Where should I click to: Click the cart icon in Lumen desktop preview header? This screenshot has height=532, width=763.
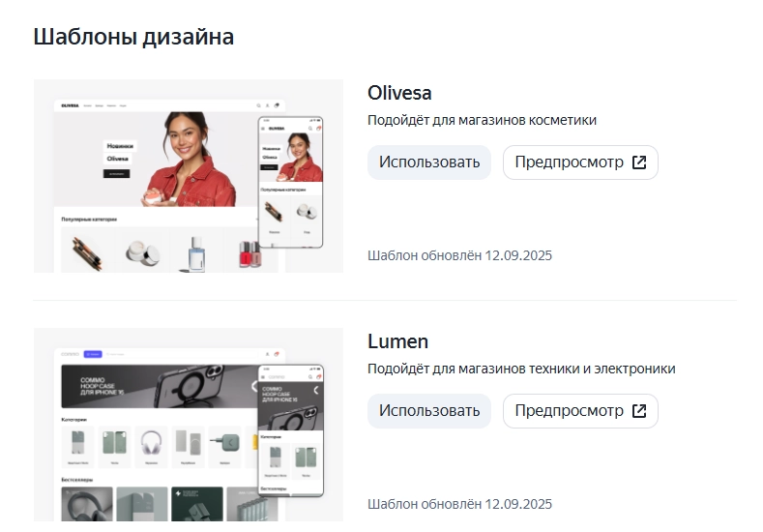point(277,354)
